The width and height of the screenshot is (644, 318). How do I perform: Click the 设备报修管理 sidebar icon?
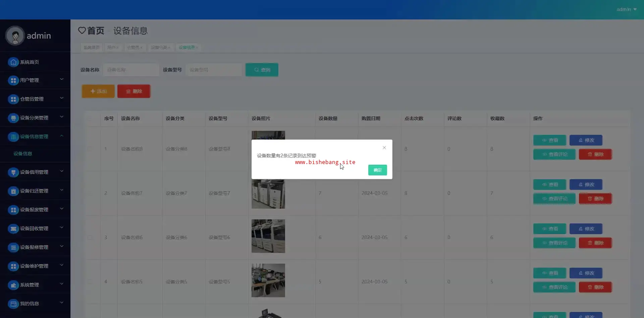[13, 248]
